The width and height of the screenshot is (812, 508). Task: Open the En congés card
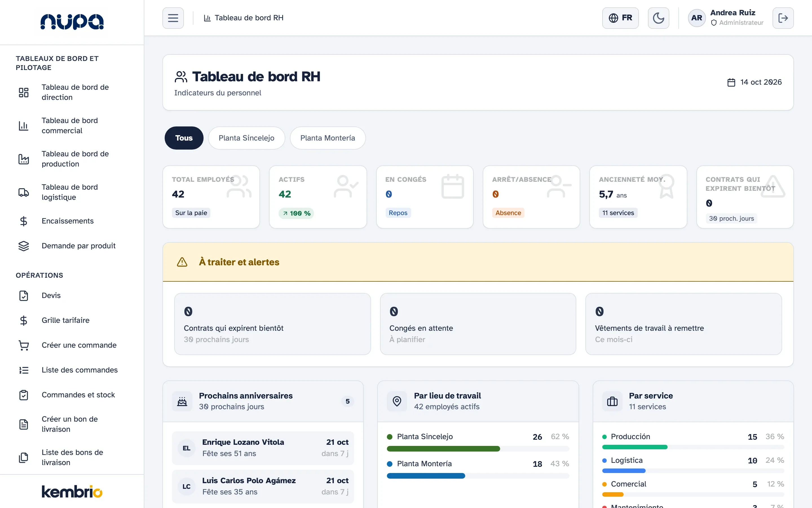point(424,197)
